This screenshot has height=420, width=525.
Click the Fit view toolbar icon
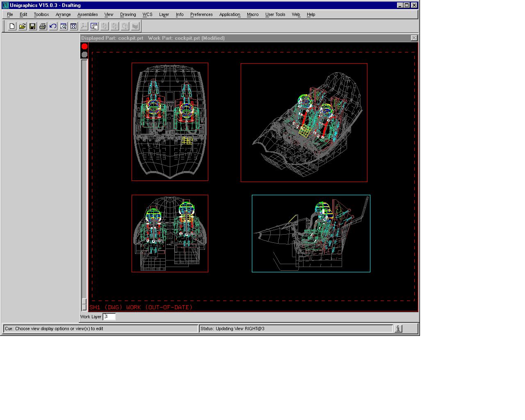tap(73, 26)
